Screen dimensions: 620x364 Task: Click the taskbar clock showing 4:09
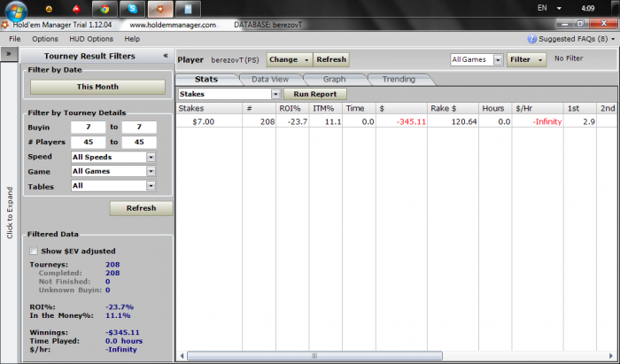click(x=587, y=8)
